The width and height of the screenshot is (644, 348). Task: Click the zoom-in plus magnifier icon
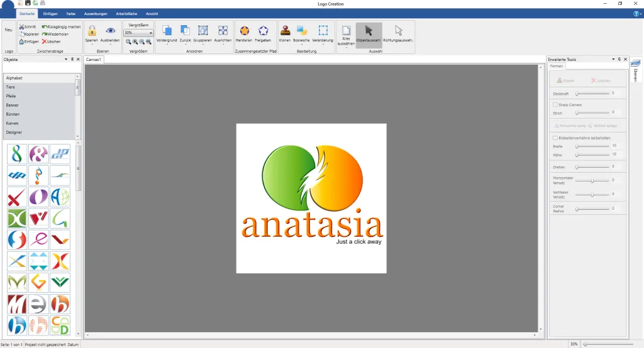(135, 42)
